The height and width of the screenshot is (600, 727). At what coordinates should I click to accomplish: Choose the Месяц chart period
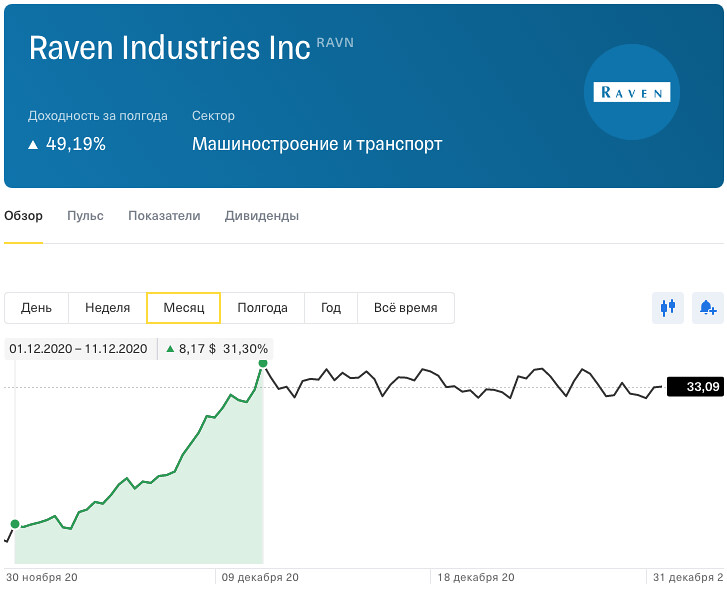[184, 308]
